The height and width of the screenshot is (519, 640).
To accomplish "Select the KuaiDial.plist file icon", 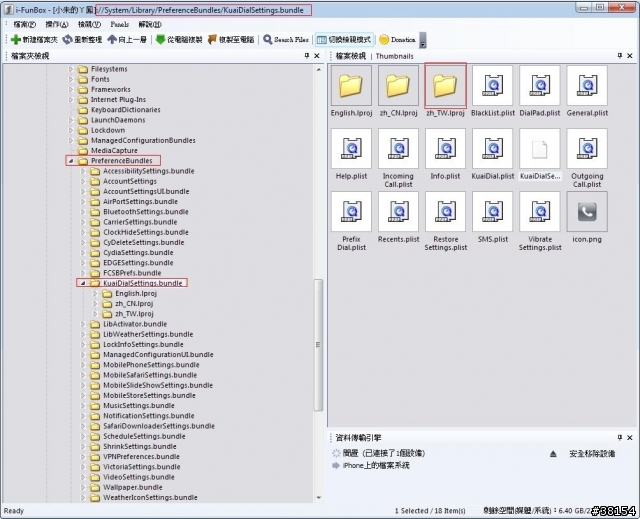I will 493,149.
